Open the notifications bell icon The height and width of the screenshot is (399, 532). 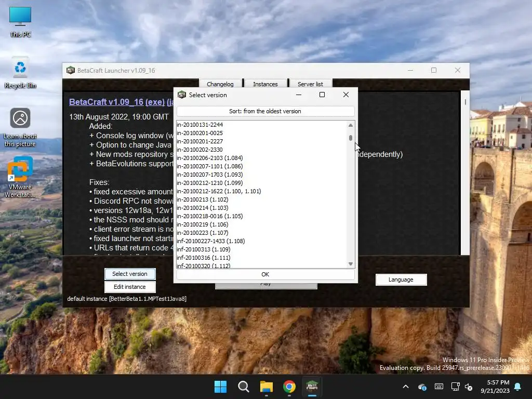pos(518,387)
